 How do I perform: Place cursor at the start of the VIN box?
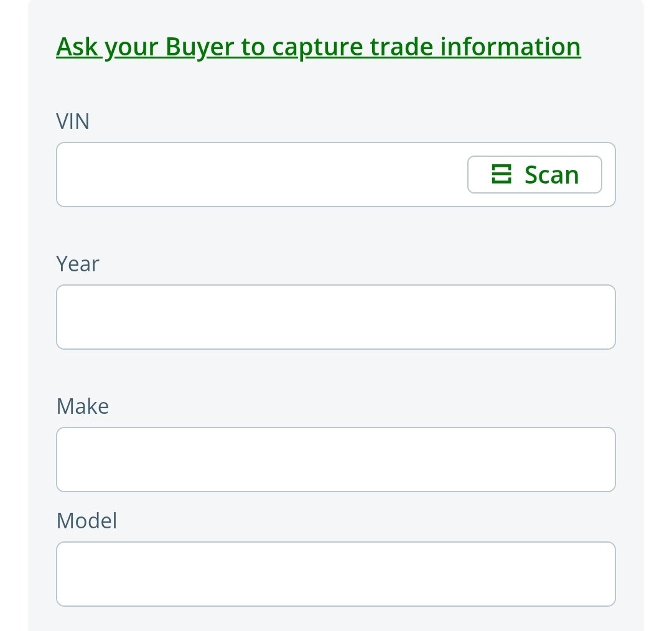(x=68, y=175)
